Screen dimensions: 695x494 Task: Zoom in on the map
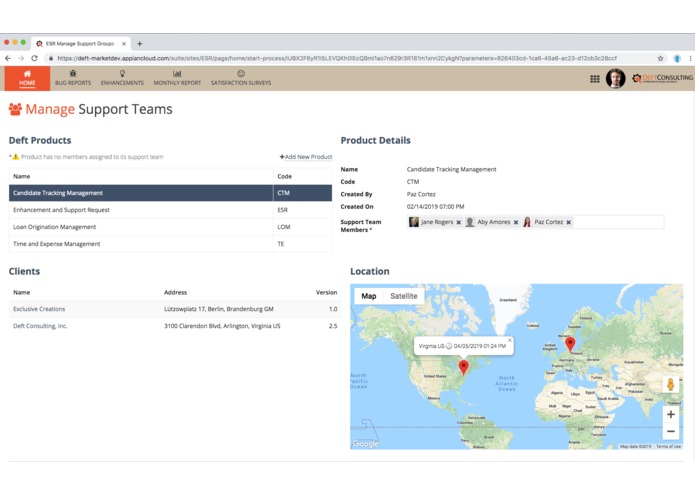[x=671, y=414]
